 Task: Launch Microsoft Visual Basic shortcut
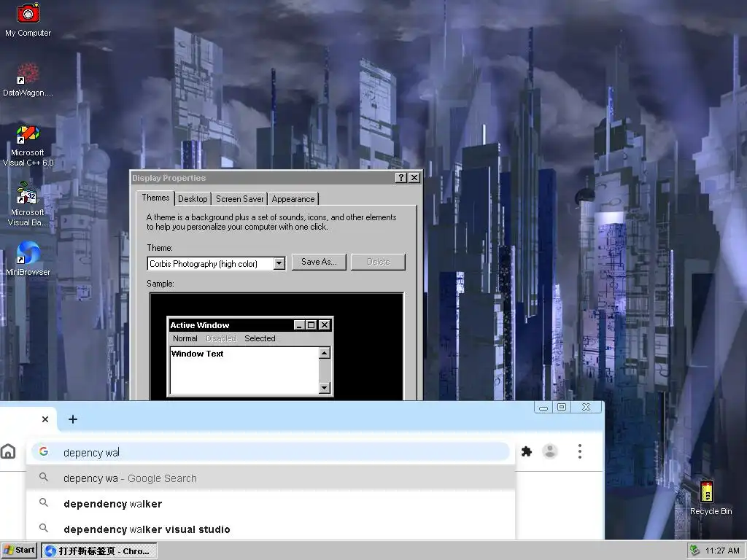click(x=27, y=205)
